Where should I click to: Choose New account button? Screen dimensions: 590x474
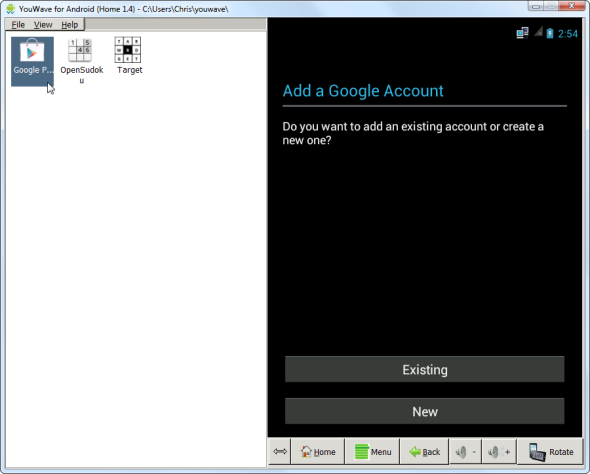(x=424, y=411)
